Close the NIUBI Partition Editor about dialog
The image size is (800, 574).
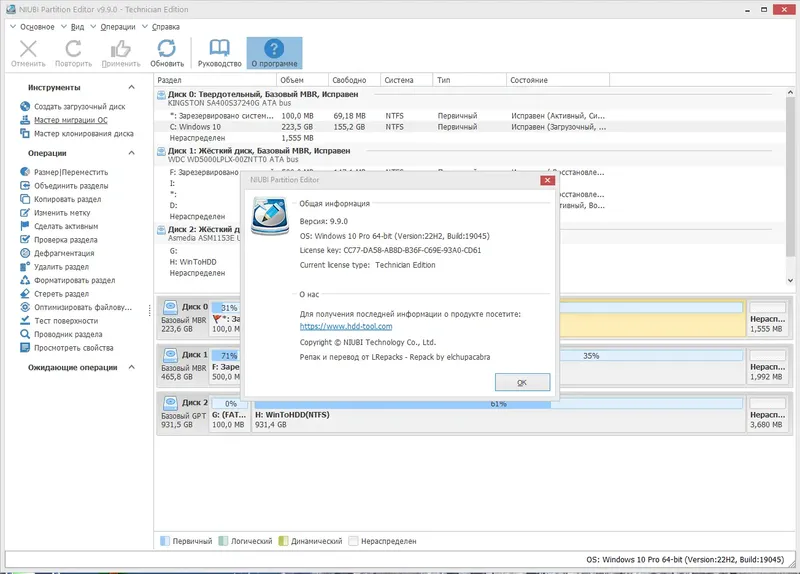coord(547,180)
